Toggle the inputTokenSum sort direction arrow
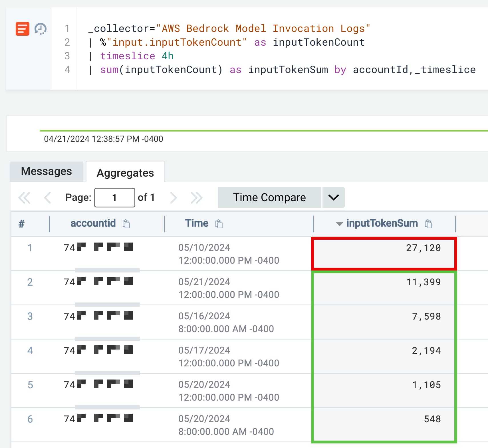488x448 pixels. coord(339,224)
